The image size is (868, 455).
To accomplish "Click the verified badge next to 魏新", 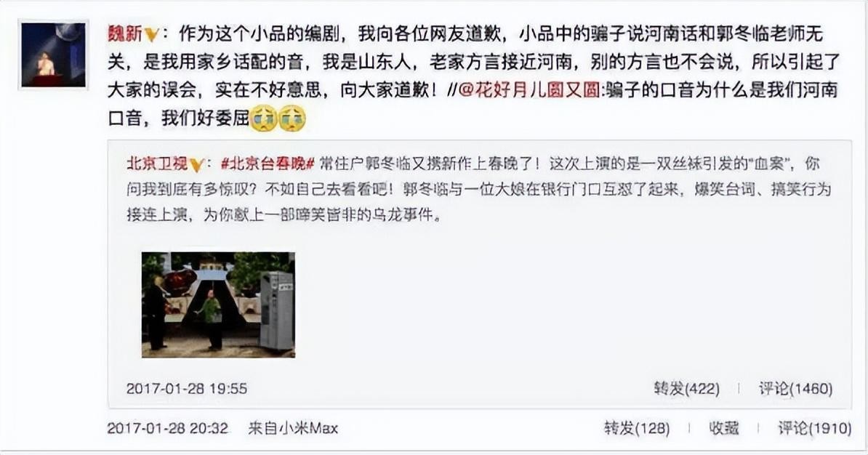I will pos(151,36).
